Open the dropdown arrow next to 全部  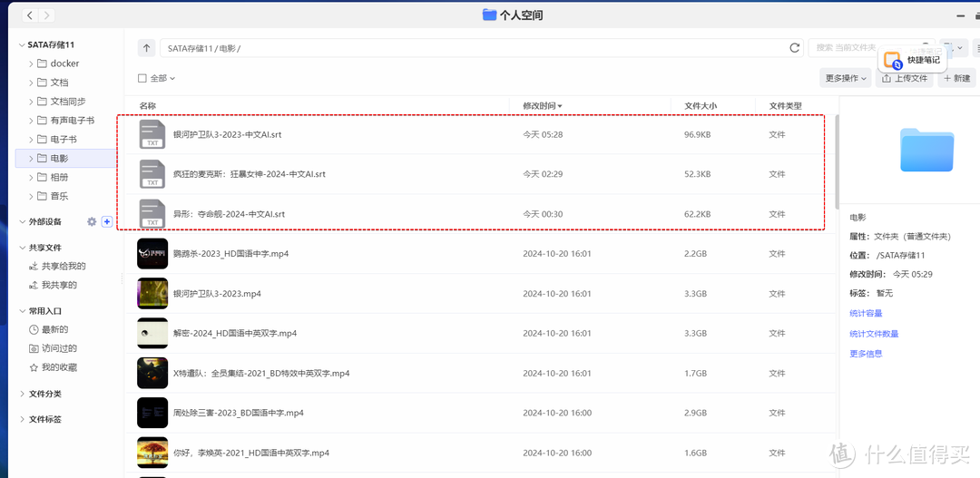pos(172,79)
